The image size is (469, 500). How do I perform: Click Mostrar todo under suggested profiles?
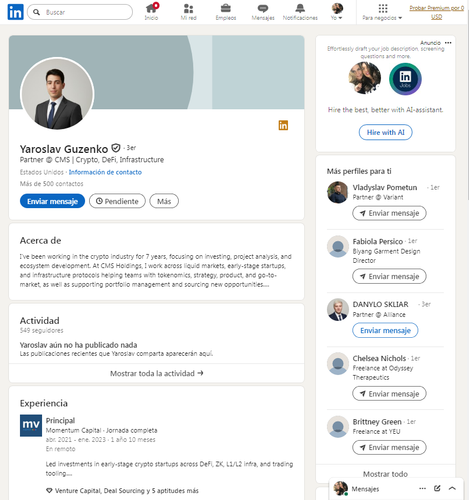click(x=385, y=474)
